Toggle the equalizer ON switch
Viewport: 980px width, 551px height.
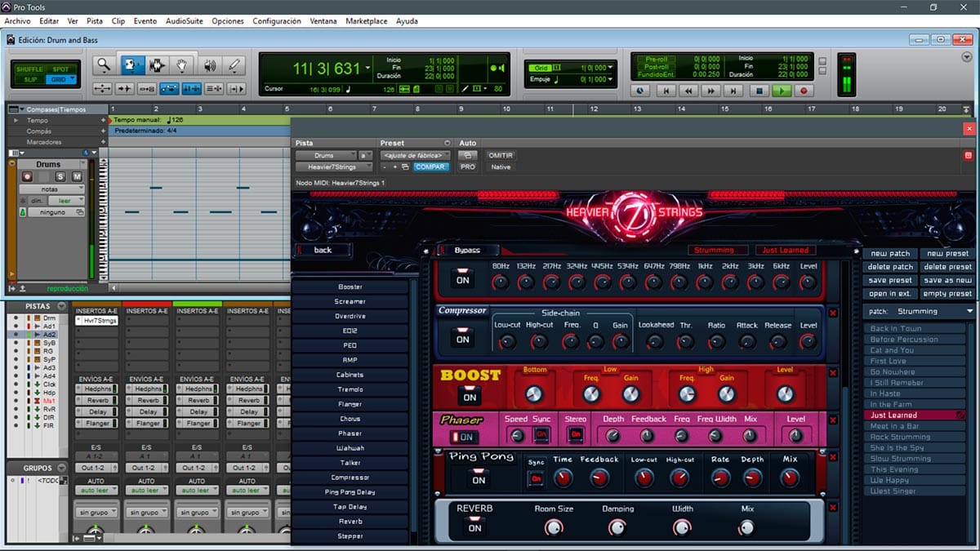click(463, 279)
